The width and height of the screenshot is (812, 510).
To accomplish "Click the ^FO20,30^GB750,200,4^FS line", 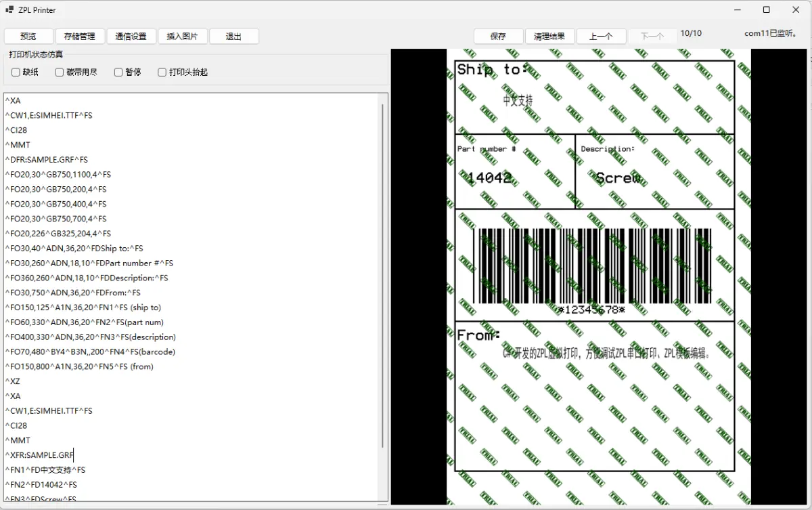I will click(x=55, y=190).
